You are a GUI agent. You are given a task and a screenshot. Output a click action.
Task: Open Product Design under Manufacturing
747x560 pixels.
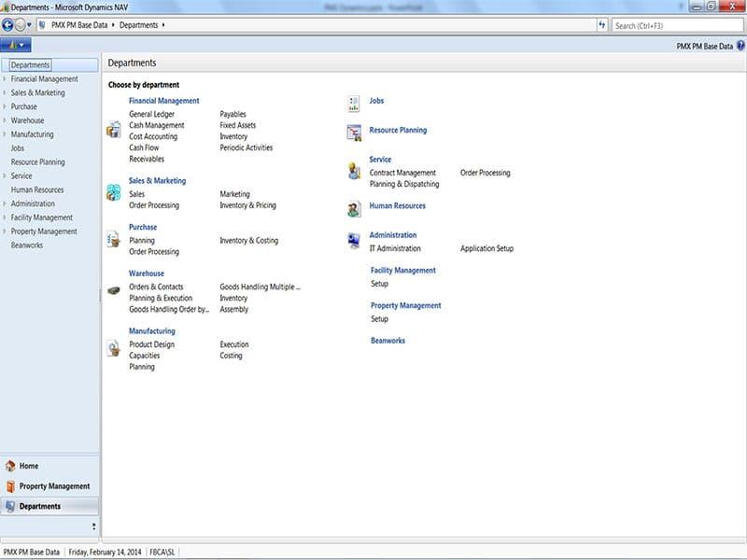(x=151, y=344)
